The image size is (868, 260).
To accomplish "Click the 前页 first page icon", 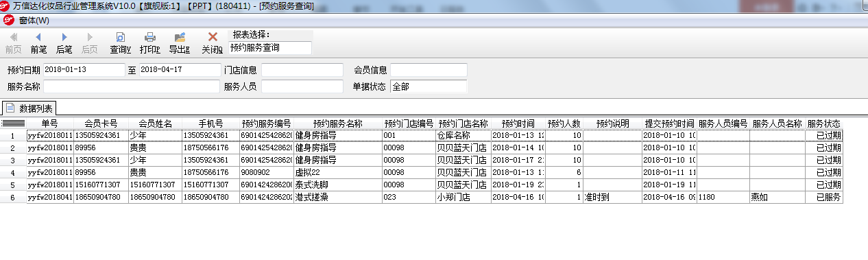I will 13,43.
